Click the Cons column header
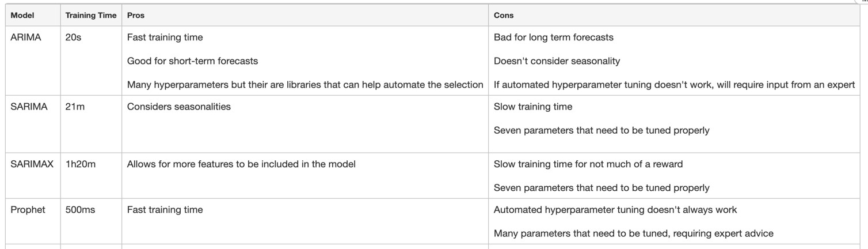The image size is (868, 249). pos(504,16)
